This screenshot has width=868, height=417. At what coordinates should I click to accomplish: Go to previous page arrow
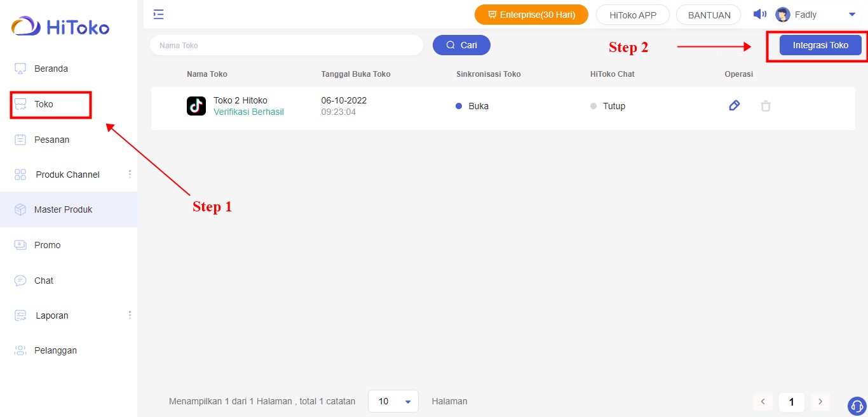tap(763, 402)
